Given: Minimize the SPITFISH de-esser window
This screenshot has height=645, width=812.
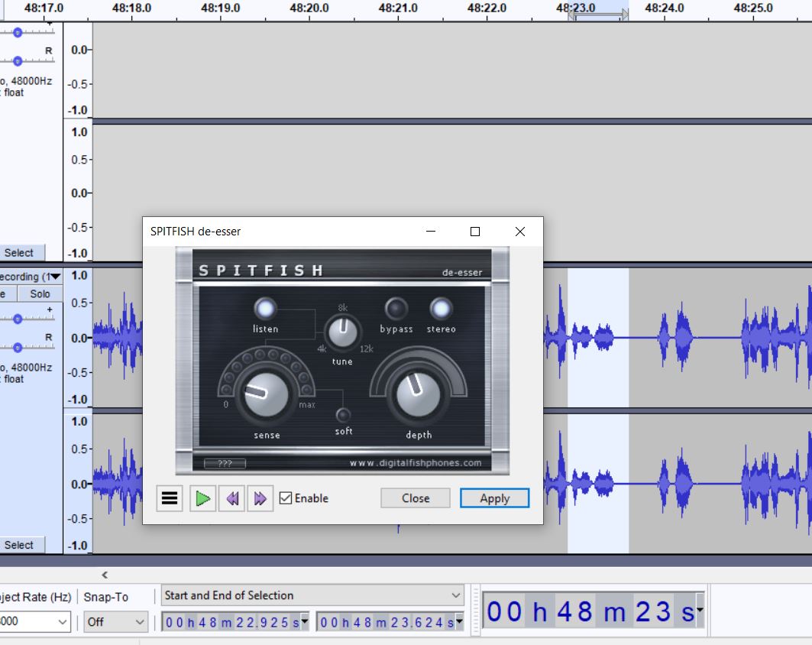Looking at the screenshot, I should pyautogui.click(x=430, y=232).
